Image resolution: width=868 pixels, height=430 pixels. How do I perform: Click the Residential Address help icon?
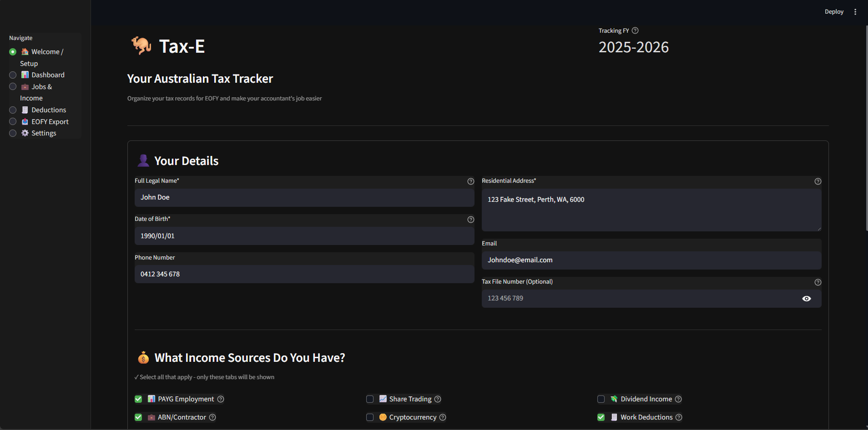click(x=818, y=181)
